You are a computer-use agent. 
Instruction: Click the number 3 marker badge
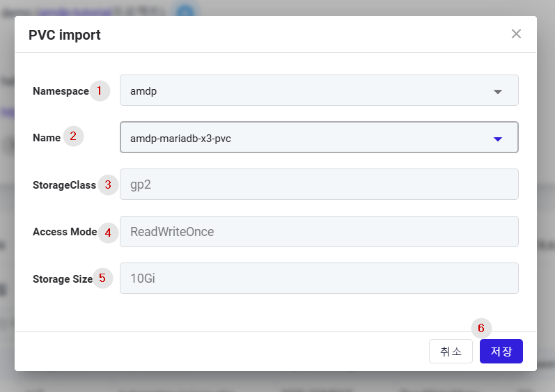(x=108, y=185)
